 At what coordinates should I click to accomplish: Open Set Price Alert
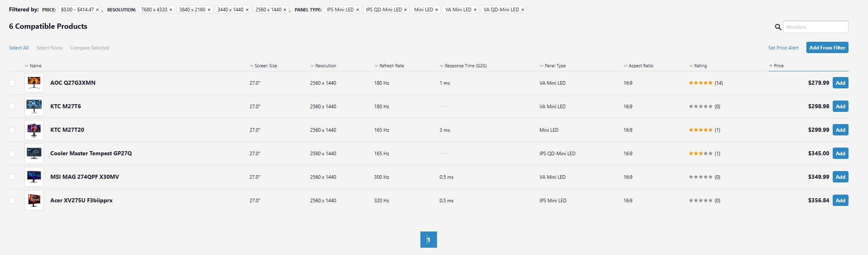click(783, 48)
